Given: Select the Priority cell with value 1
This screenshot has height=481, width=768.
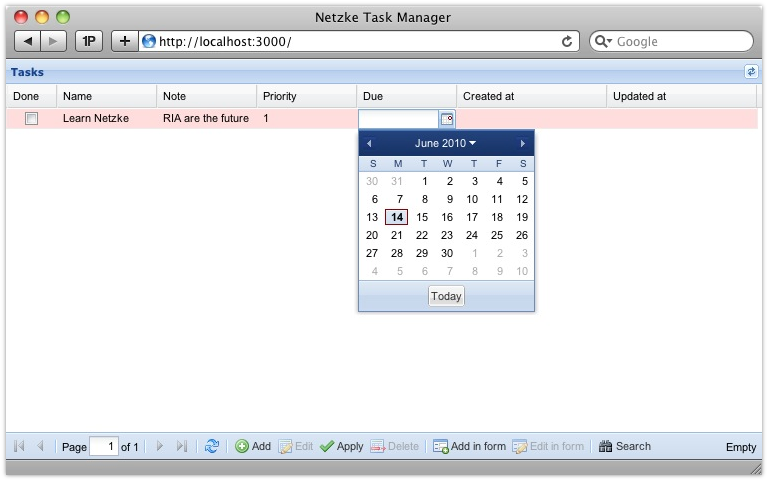Looking at the screenshot, I should coord(306,119).
